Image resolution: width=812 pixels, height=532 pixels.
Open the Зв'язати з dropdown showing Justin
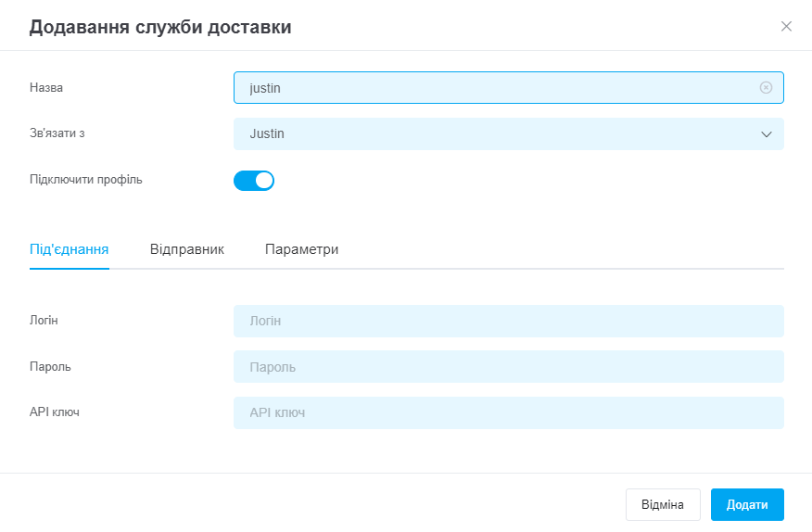coord(509,133)
